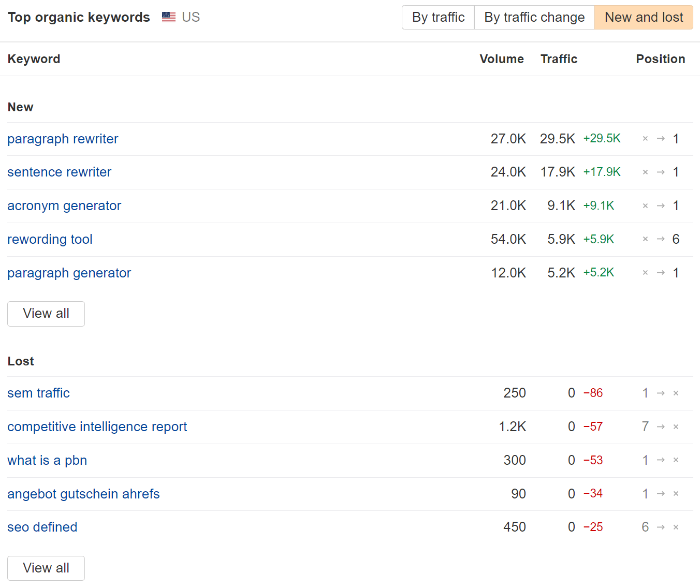Screen dimensions: 700x588
Task: Sort by the Volume column header
Action: (501, 59)
